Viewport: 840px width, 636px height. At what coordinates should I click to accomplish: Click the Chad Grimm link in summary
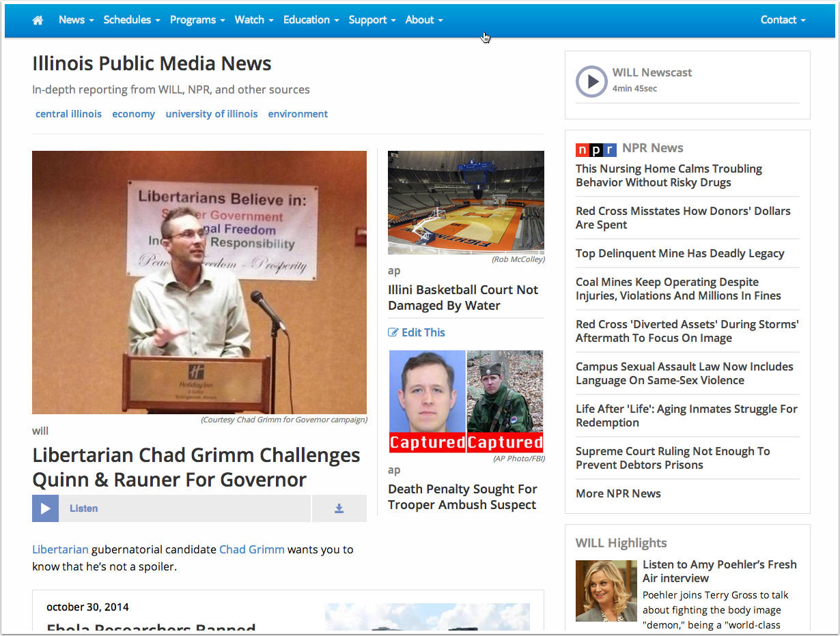point(252,549)
